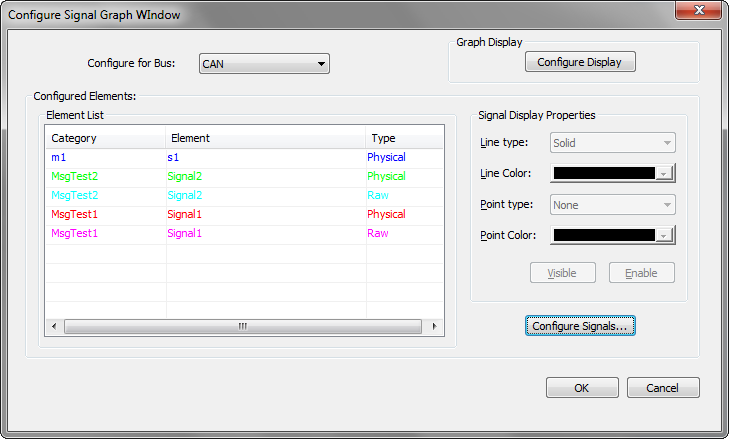Click the Configure Display button
This screenshot has height=439, width=729.
pyautogui.click(x=580, y=62)
